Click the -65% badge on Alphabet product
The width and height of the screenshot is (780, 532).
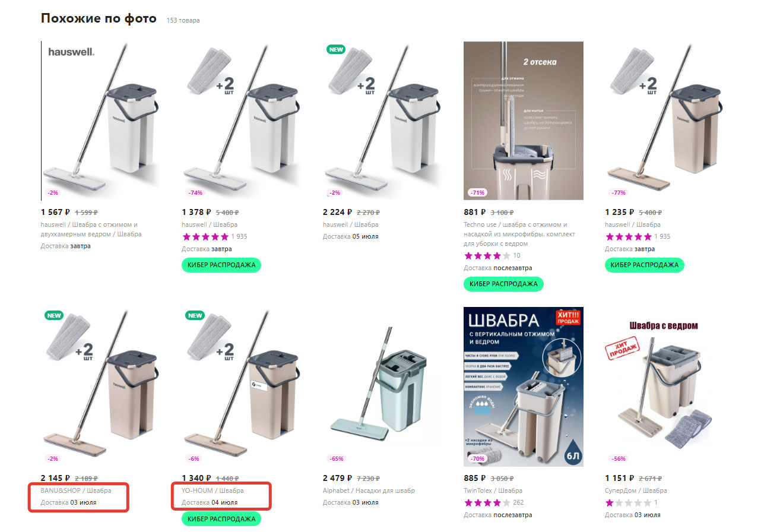pyautogui.click(x=336, y=458)
